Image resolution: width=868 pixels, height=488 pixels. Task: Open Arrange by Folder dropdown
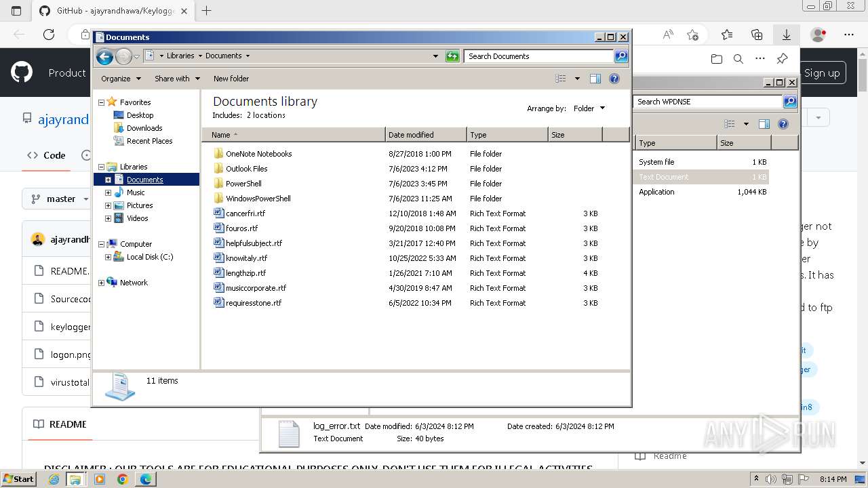tap(589, 108)
